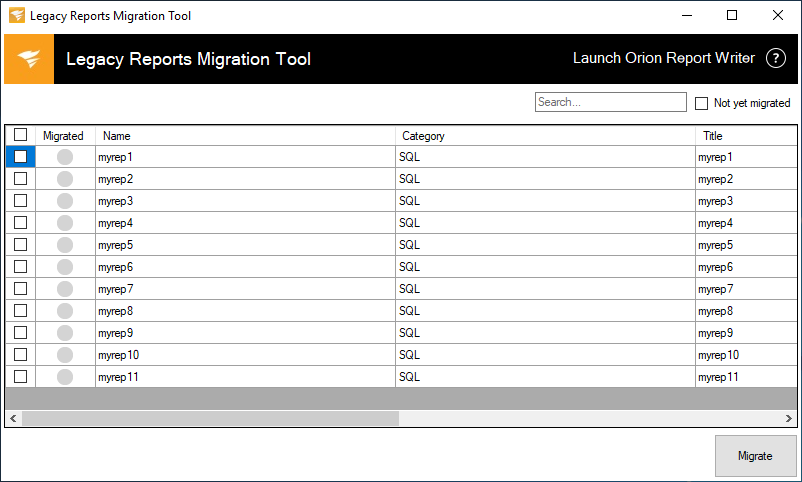Select the myrep6 name cell
Image resolution: width=802 pixels, height=482 pixels.
(x=245, y=267)
